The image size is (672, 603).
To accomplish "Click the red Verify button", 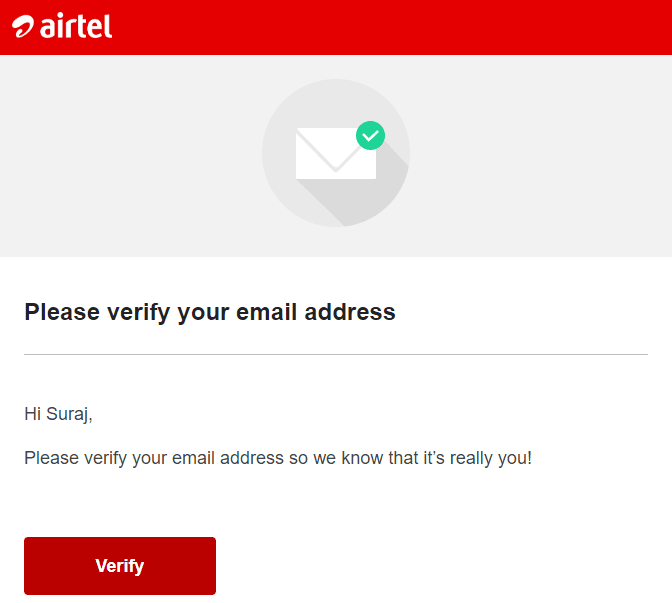I will pos(120,566).
